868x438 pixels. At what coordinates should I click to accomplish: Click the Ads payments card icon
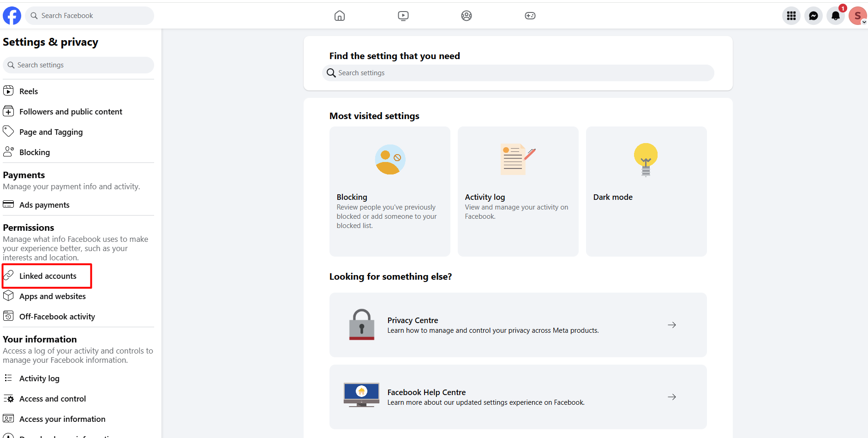[x=8, y=204]
